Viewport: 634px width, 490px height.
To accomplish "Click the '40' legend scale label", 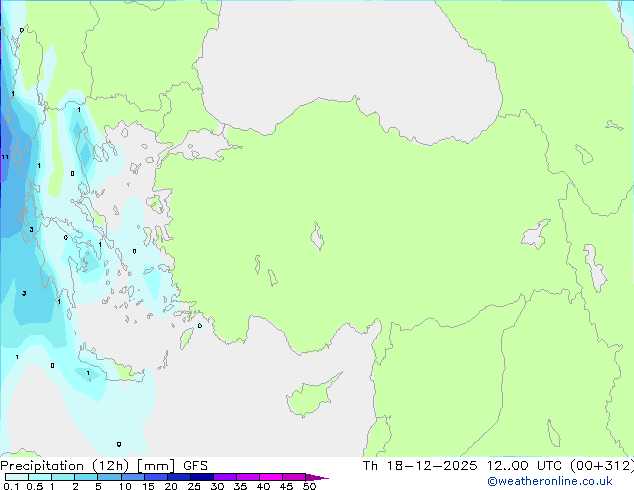I will (x=263, y=486).
